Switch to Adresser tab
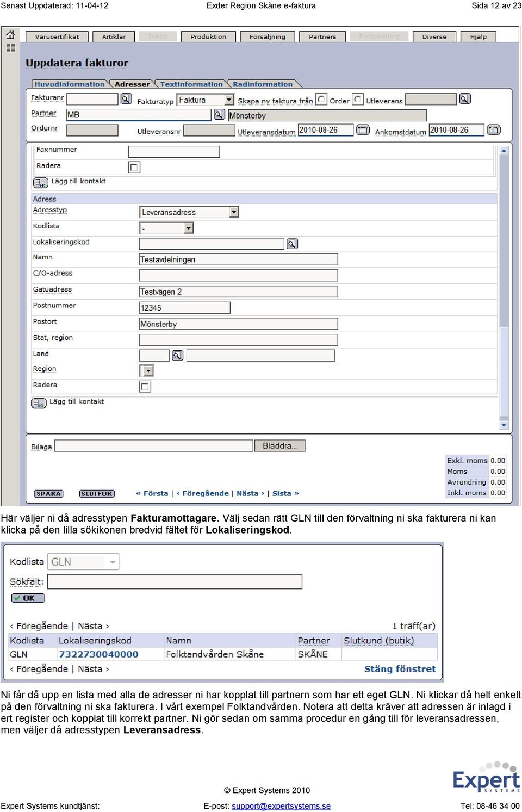Viewport: 522px width, 812px height. point(132,84)
